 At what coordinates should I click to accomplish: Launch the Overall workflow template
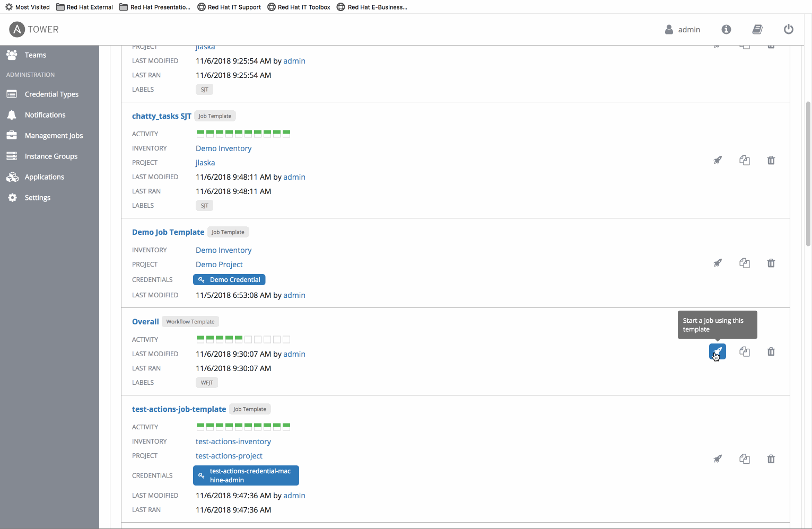click(x=718, y=351)
